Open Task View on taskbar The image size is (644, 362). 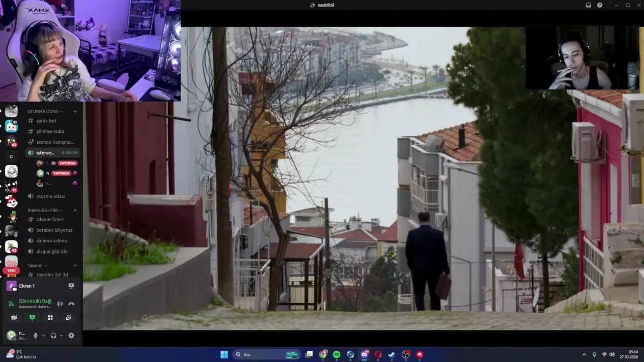309,354
